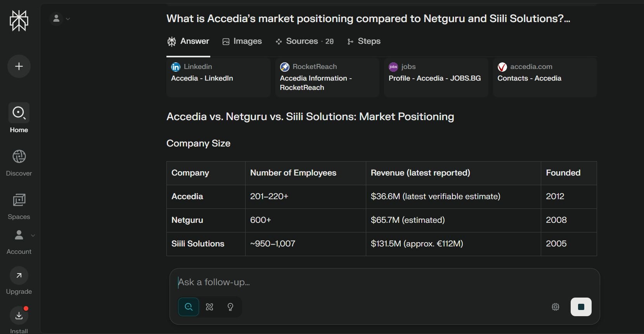Click the Revenue (latest reported) header
644x334 pixels.
(454, 173)
